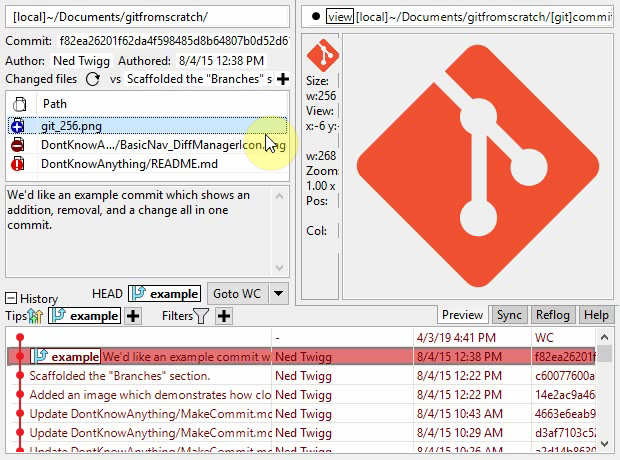
Task: Click the commit hash field f82ea26201f
Action: (x=173, y=41)
